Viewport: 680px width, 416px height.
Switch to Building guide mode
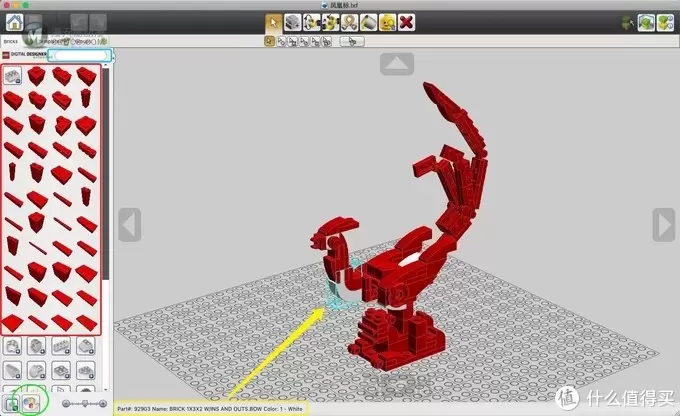click(665, 23)
